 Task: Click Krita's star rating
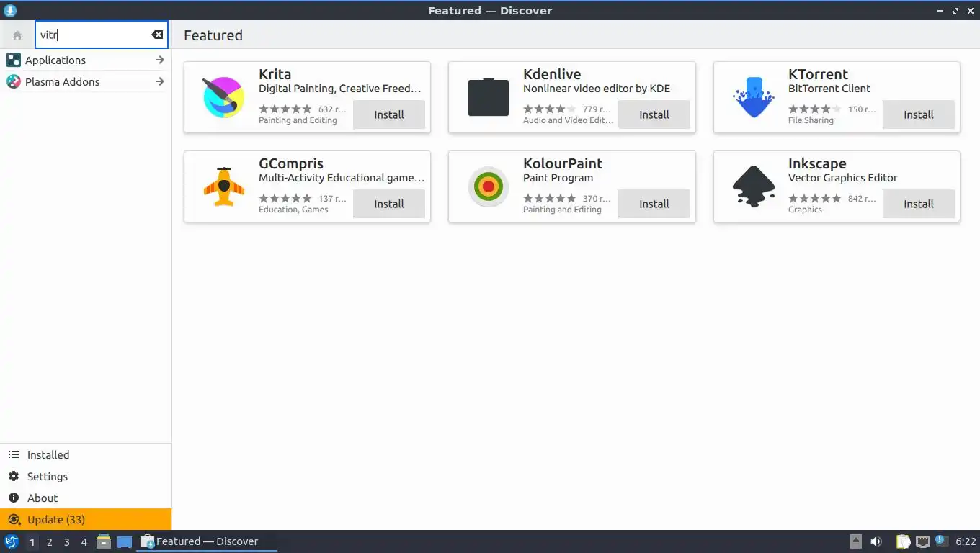click(x=285, y=109)
